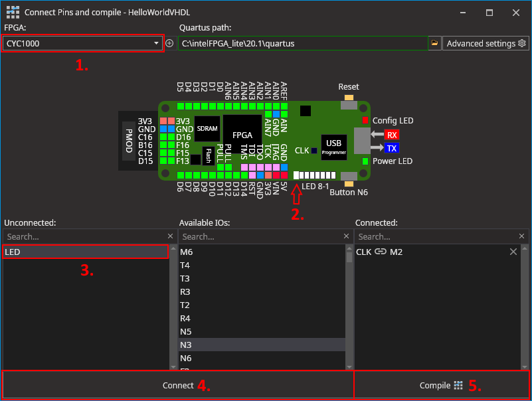
Task: Select the D6 pin square on bottom header
Action: 181,175
